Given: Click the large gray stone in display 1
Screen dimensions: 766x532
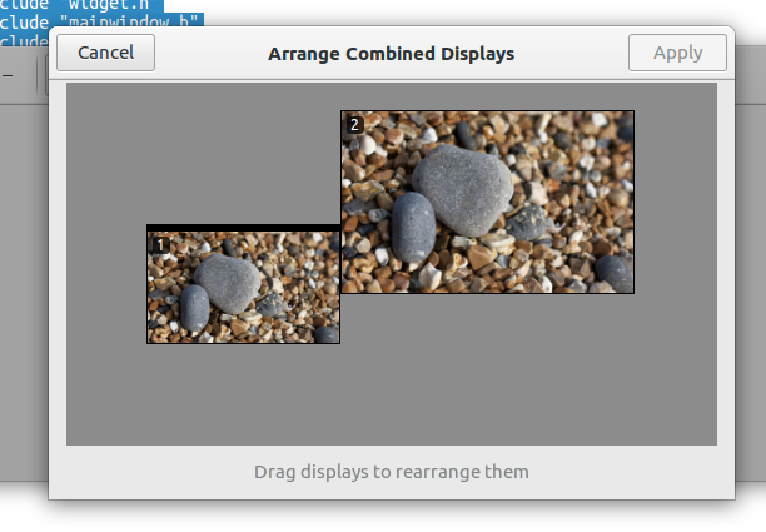Looking at the screenshot, I should (x=227, y=282).
